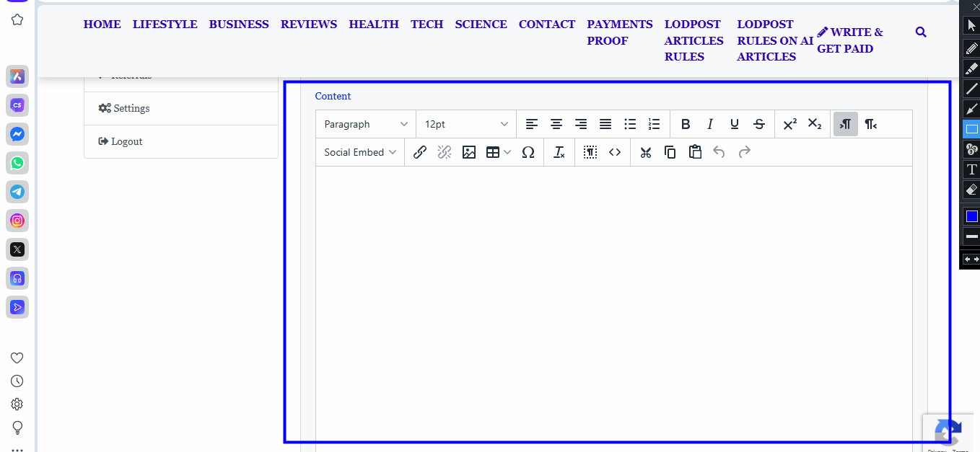Viewport: 980px width, 452px height.
Task: Enable left-to-right text direction
Action: click(x=846, y=124)
